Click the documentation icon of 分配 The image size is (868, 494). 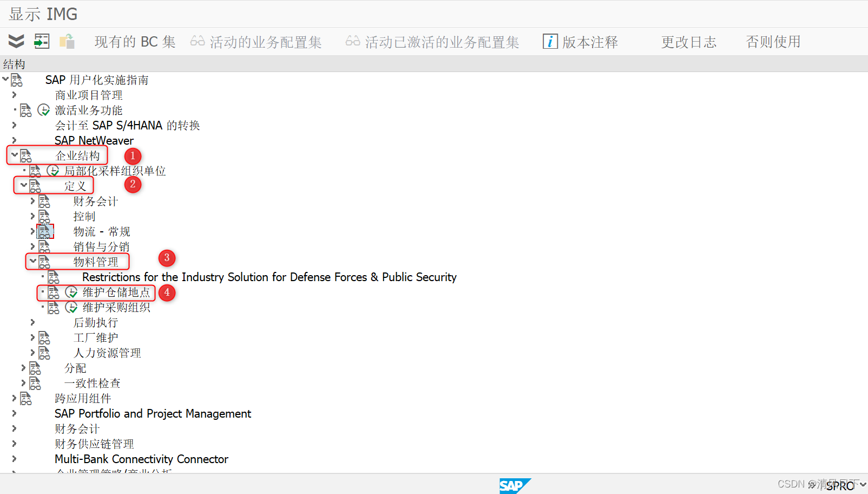click(35, 368)
